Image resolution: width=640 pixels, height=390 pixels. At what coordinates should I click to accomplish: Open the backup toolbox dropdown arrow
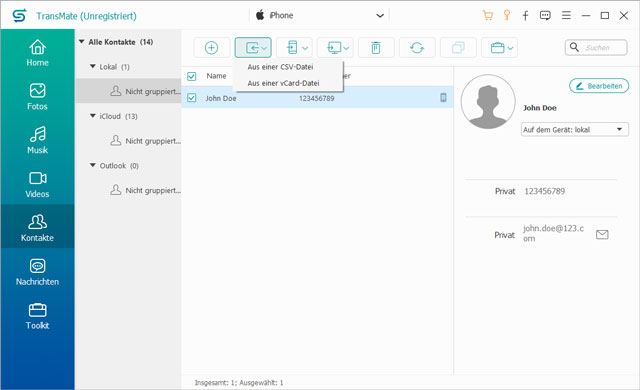coord(510,48)
